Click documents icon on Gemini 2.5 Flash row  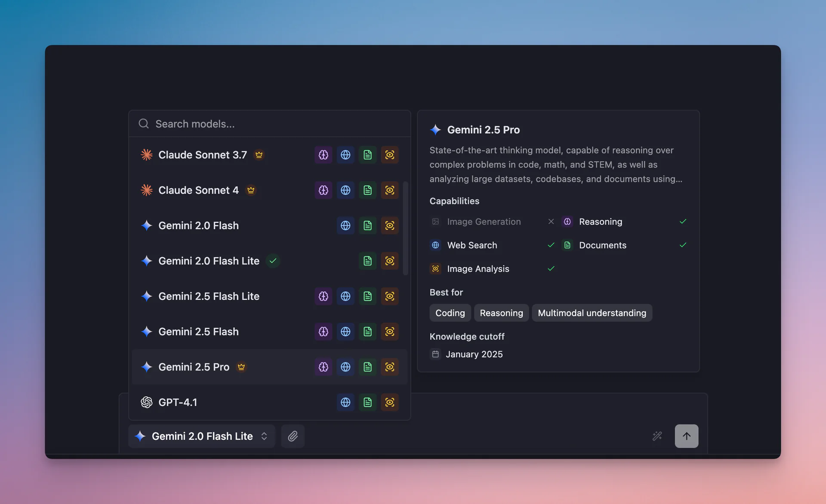click(x=367, y=332)
